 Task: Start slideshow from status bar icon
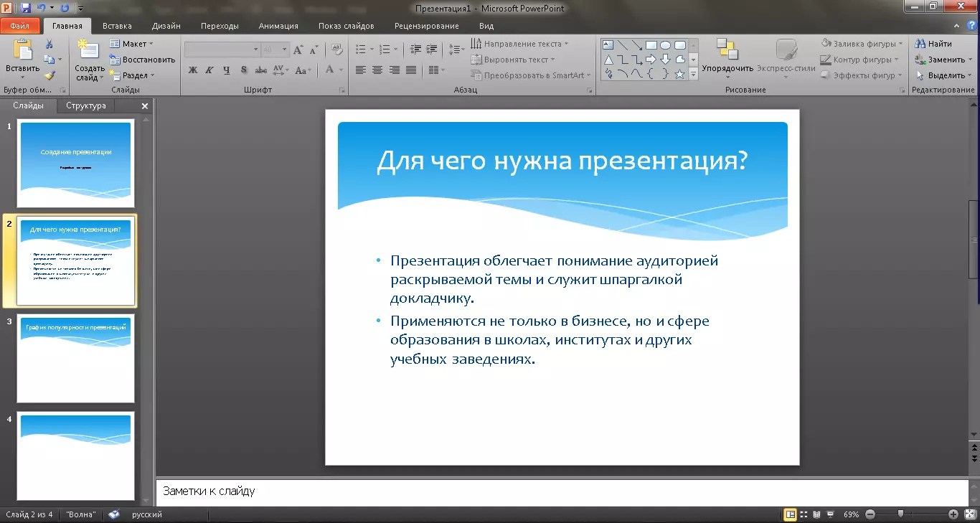[830, 514]
